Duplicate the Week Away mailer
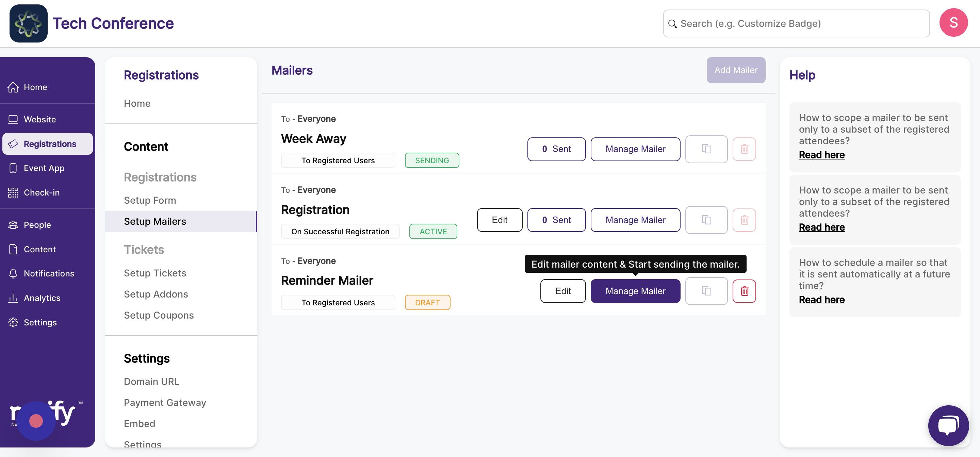Image resolution: width=980 pixels, height=457 pixels. click(706, 149)
